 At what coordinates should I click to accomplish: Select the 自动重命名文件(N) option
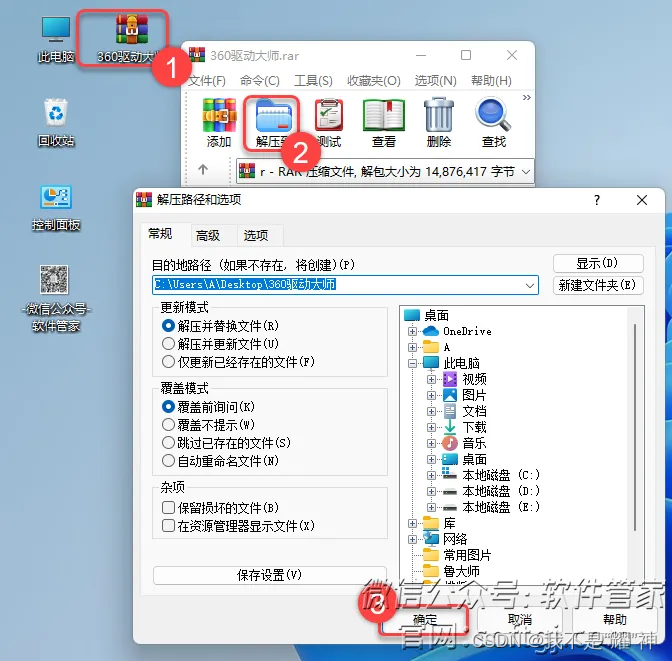pyautogui.click(x=220, y=460)
